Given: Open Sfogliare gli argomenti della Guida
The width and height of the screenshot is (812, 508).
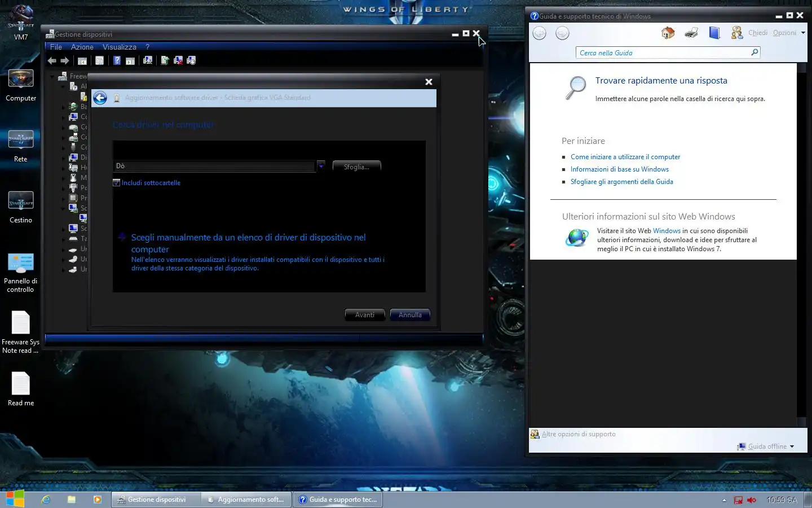Looking at the screenshot, I should click(x=622, y=182).
